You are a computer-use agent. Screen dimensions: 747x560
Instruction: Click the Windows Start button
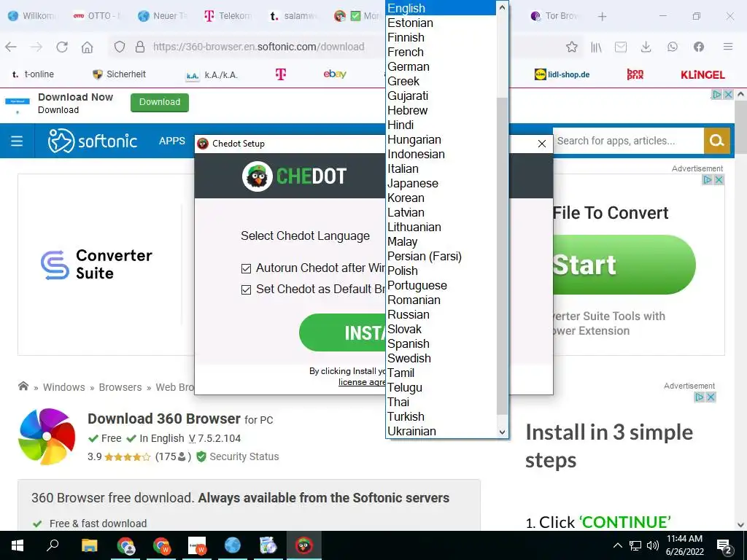point(18,545)
